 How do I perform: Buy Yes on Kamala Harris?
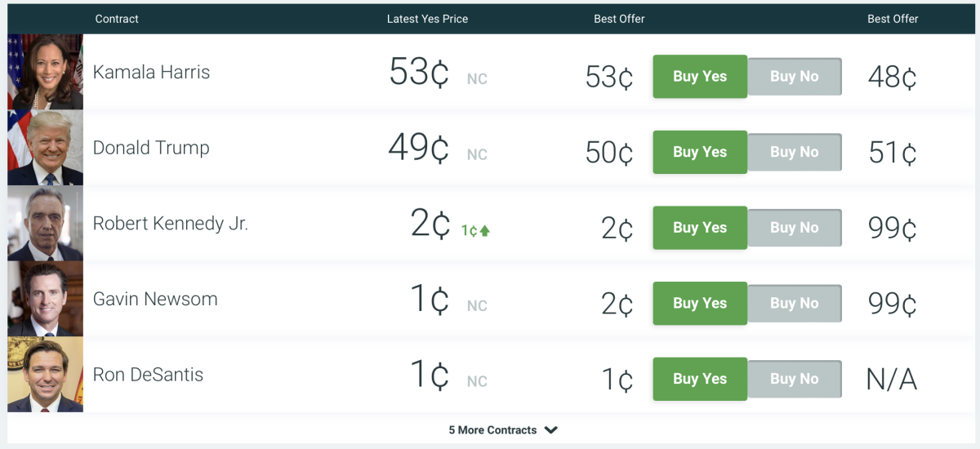tap(700, 77)
